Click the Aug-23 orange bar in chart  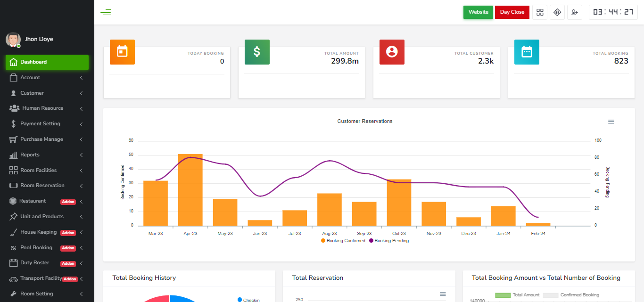[330, 210]
